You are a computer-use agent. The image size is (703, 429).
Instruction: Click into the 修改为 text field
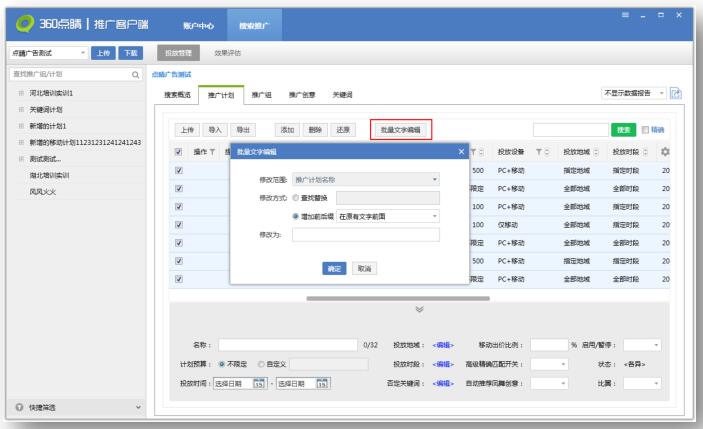(x=365, y=235)
